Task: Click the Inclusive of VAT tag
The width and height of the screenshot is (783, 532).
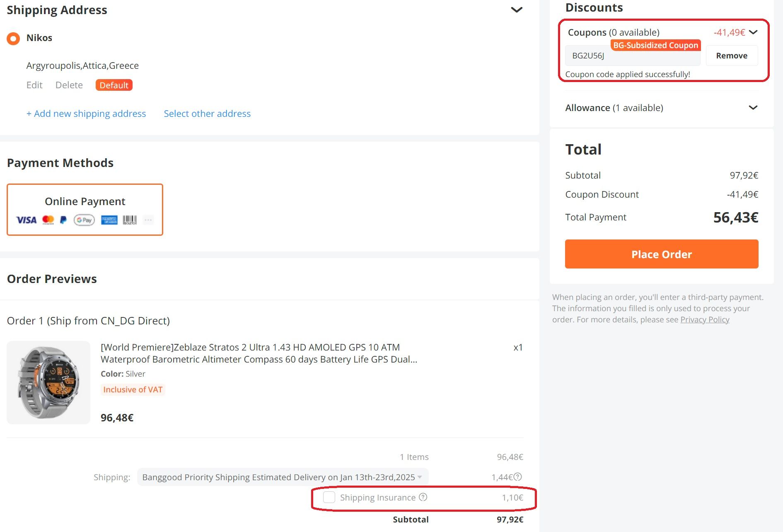Action: pos(133,389)
